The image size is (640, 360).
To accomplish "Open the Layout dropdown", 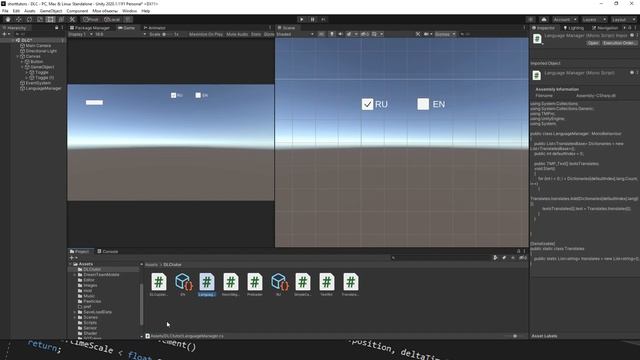I will 623,19.
